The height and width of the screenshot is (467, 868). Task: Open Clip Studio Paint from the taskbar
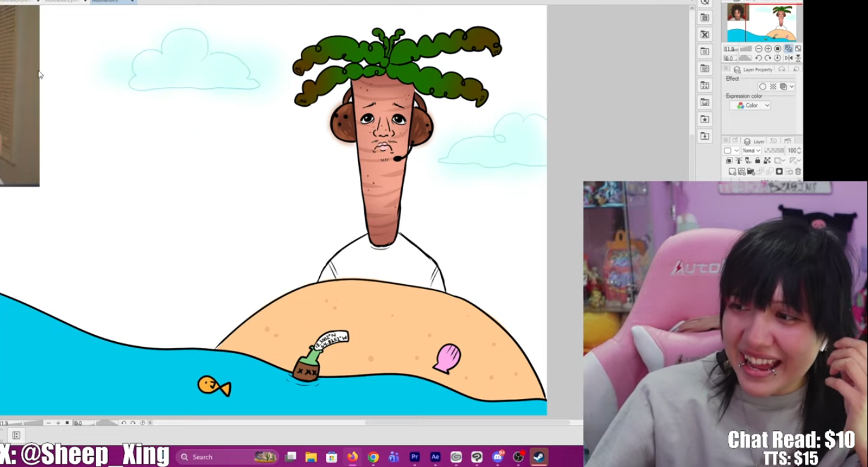pyautogui.click(x=477, y=457)
